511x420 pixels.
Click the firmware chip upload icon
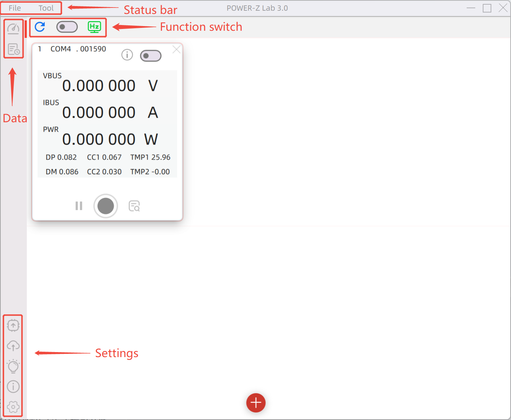click(x=13, y=325)
